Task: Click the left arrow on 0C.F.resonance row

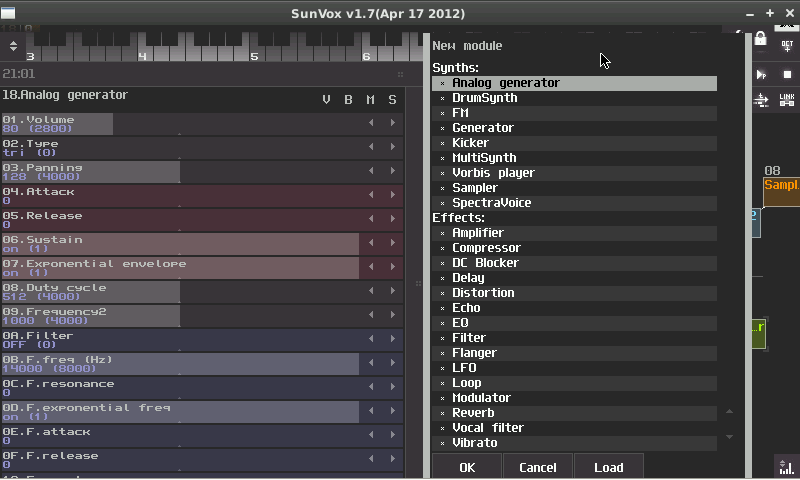Action: click(x=371, y=386)
